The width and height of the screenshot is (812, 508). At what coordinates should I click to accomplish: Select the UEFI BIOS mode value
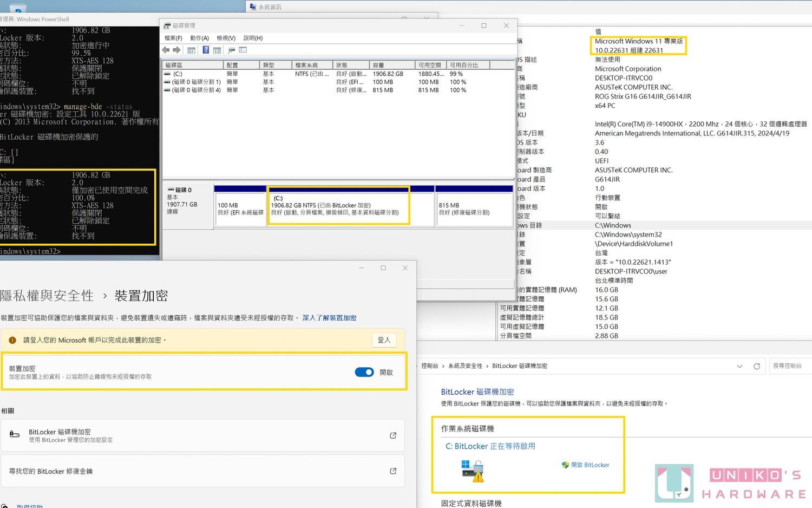(602, 161)
